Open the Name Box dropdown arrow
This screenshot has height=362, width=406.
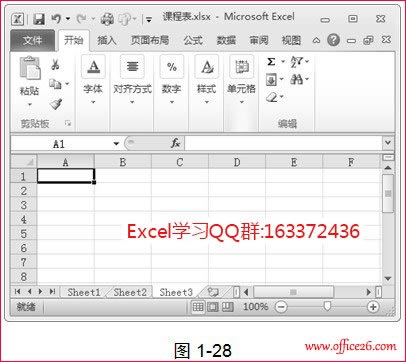coord(116,144)
